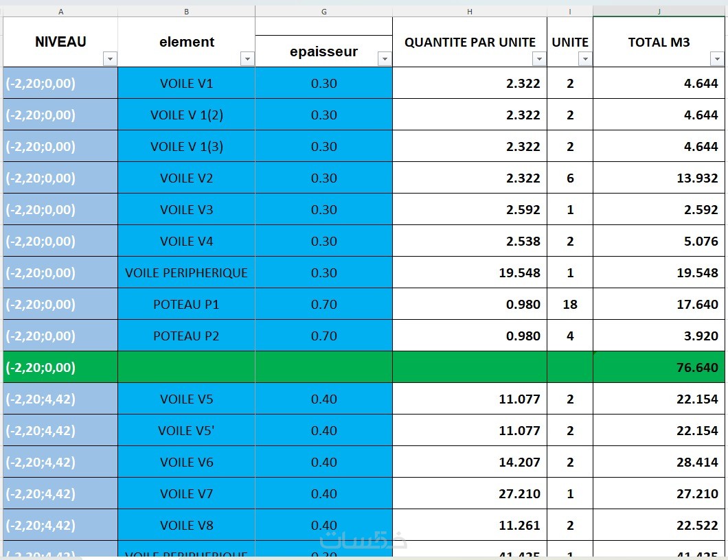The width and height of the screenshot is (728, 560).
Task: Select quantity 14.207 in VOILE V6 row
Action: [x=469, y=462]
